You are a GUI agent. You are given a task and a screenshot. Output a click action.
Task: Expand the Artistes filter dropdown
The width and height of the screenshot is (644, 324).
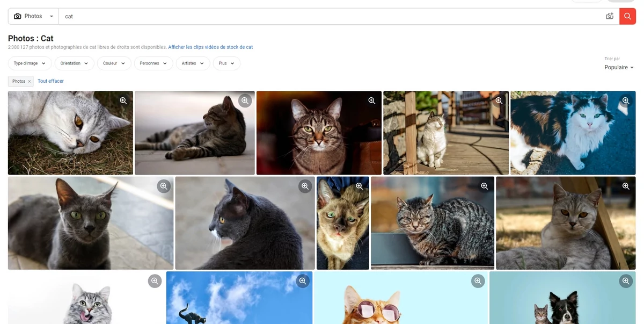[193, 63]
